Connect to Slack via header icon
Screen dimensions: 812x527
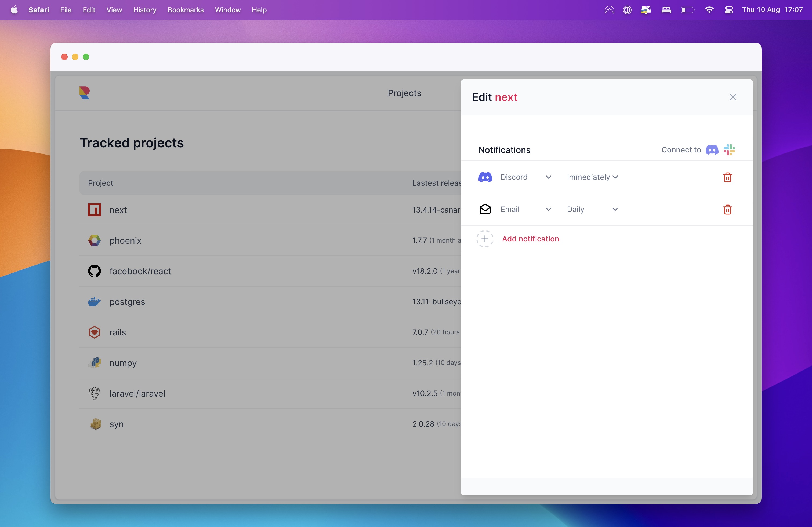click(729, 150)
